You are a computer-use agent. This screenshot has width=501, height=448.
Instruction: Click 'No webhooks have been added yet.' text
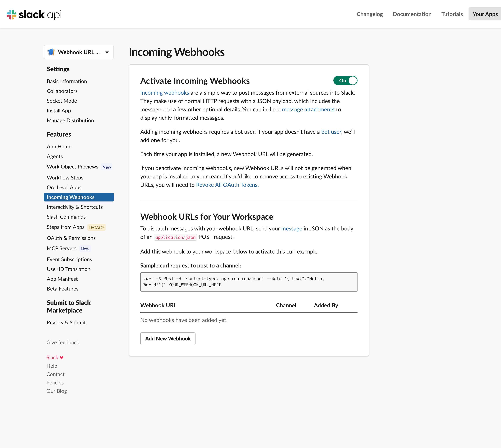point(184,320)
